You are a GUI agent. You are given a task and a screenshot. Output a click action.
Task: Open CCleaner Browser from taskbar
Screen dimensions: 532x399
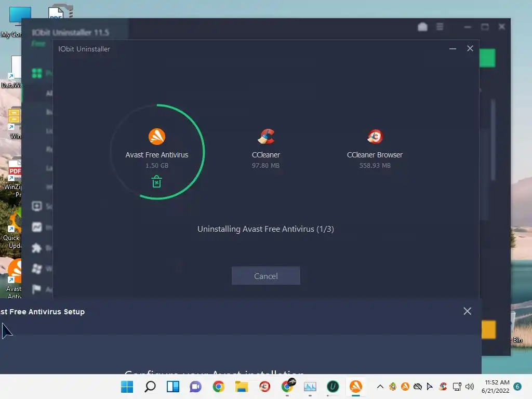[x=264, y=387]
